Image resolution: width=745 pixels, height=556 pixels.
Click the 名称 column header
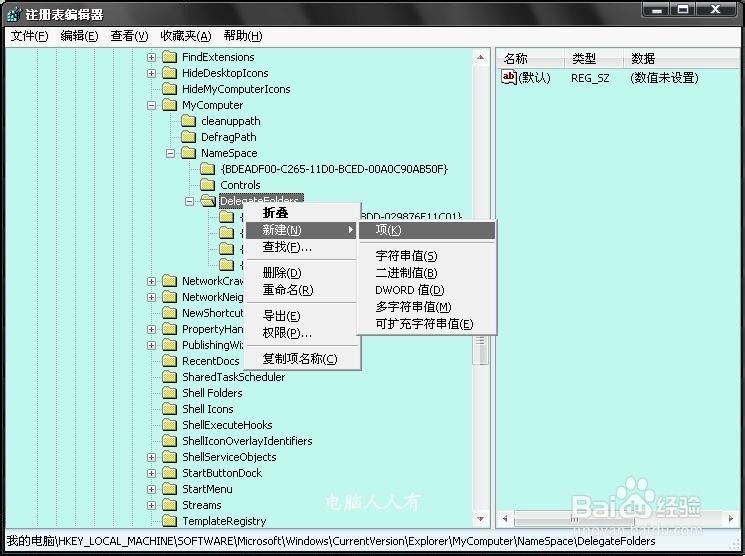click(530, 59)
